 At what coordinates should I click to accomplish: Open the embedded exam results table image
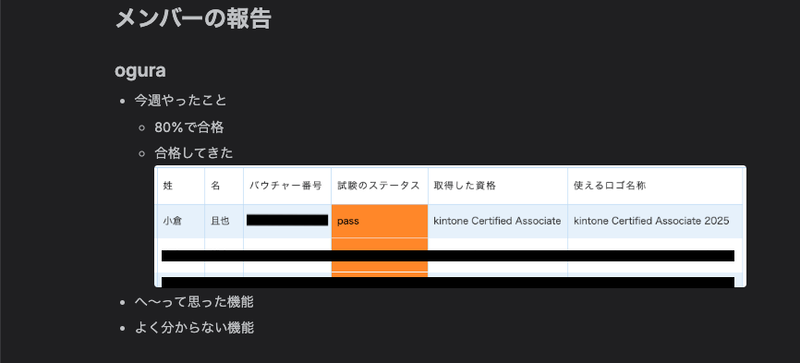[x=450, y=226]
